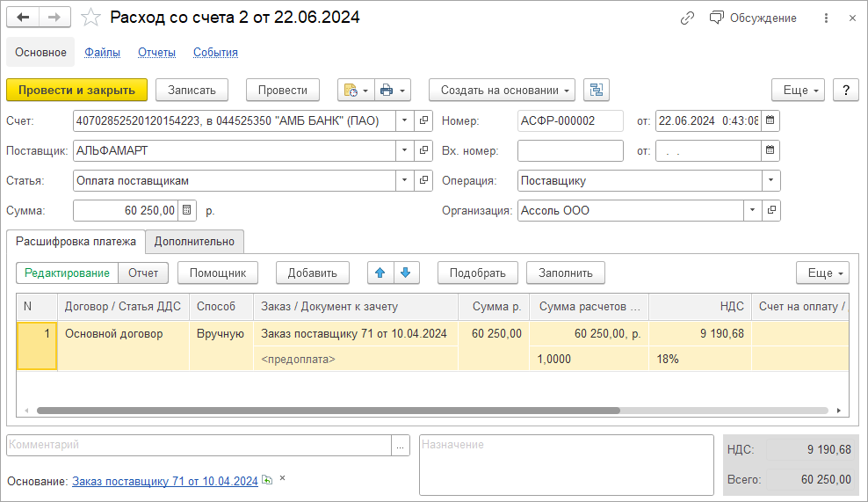Go back with the left arrow
Image resolution: width=868 pixels, height=502 pixels.
24,18
